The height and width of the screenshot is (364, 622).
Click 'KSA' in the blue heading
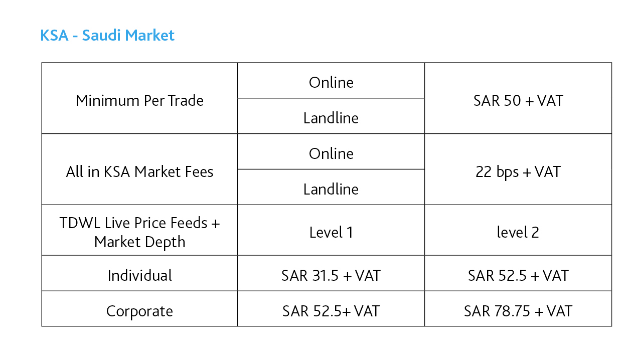coord(54,36)
